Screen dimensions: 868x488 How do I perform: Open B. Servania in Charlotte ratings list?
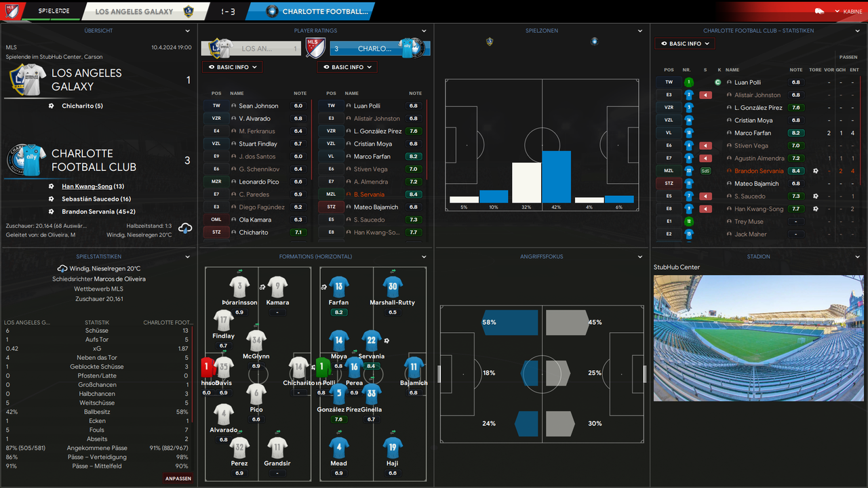coord(369,195)
